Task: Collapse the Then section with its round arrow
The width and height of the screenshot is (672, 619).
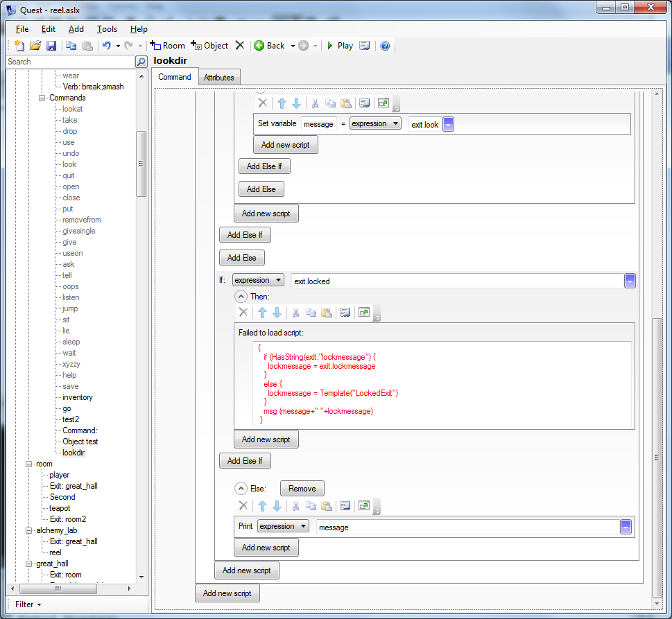Action: pos(241,296)
